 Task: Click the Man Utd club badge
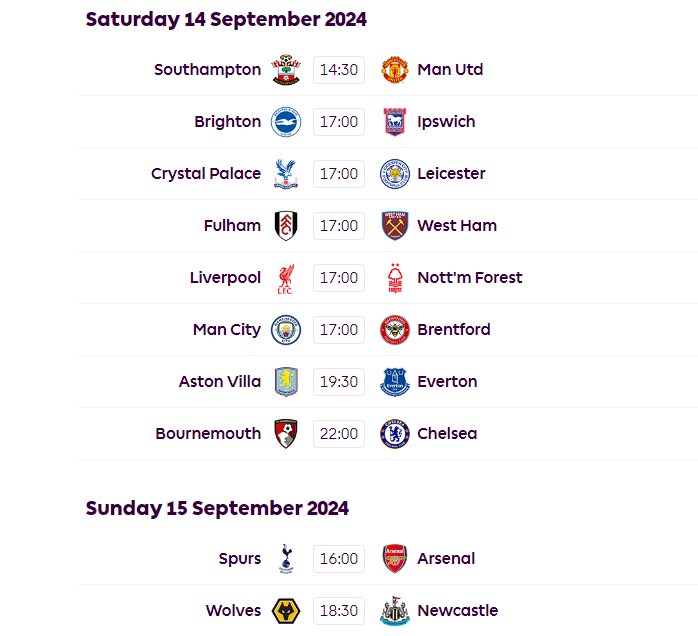[x=395, y=70]
